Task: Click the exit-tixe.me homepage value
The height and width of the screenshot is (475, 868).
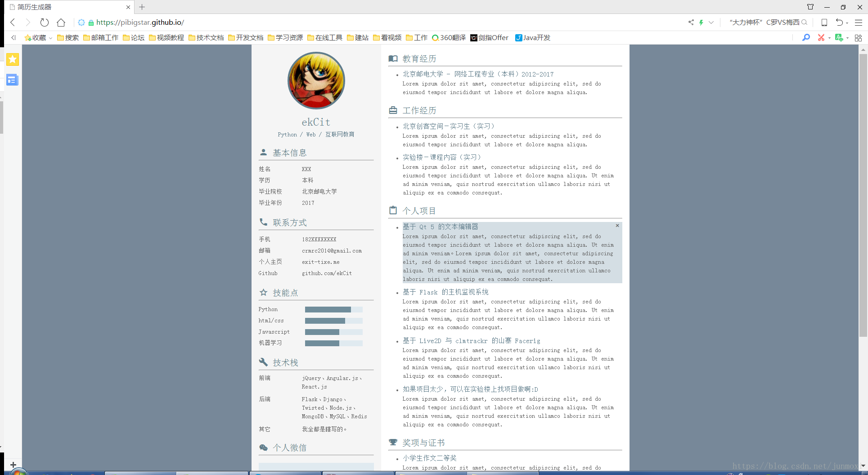Action: 321,262
